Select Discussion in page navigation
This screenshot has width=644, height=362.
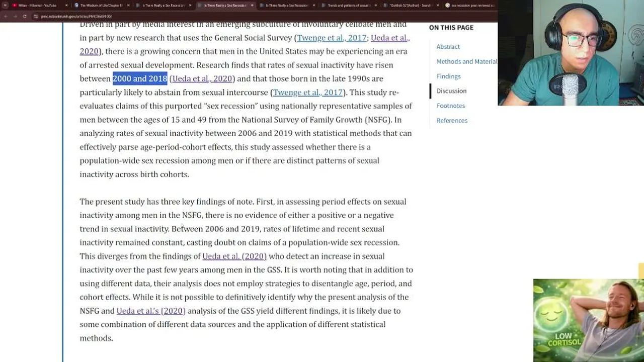(x=451, y=91)
